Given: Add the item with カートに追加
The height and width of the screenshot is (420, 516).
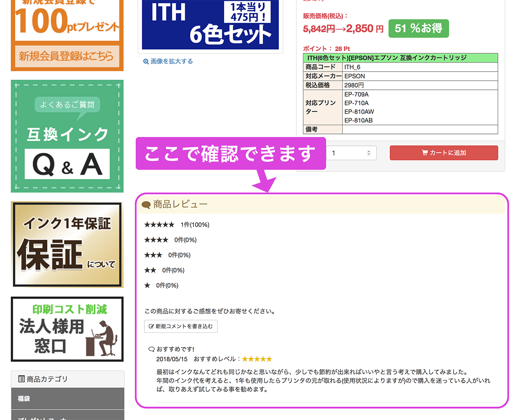Looking at the screenshot, I should pos(444,153).
